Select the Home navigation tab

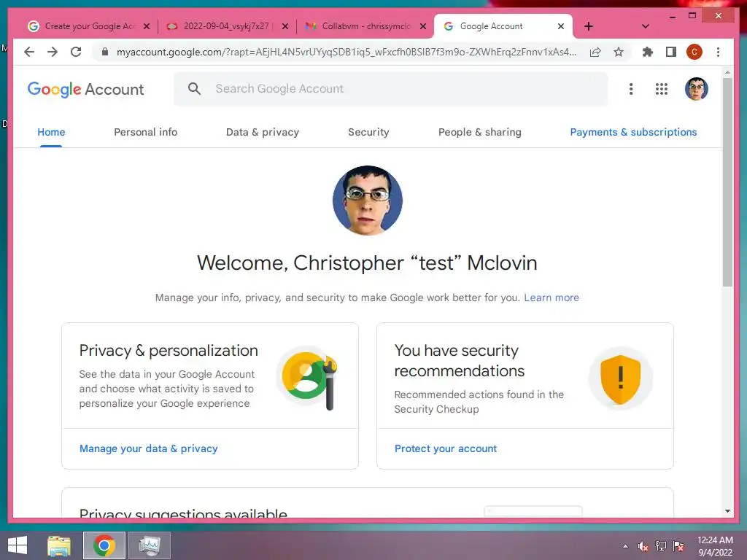pyautogui.click(x=51, y=133)
